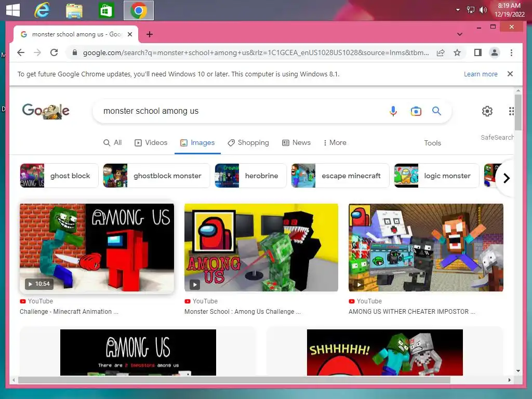Close the monster school among us tab

129,34
